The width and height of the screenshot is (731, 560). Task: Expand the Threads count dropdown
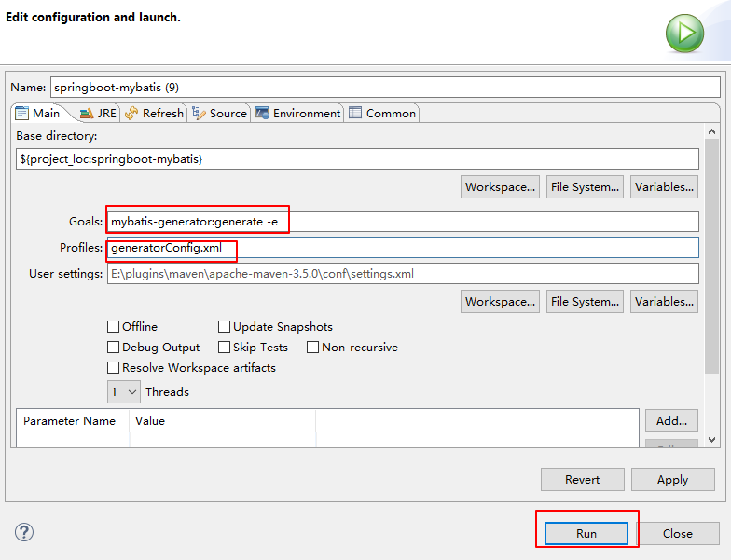(124, 392)
